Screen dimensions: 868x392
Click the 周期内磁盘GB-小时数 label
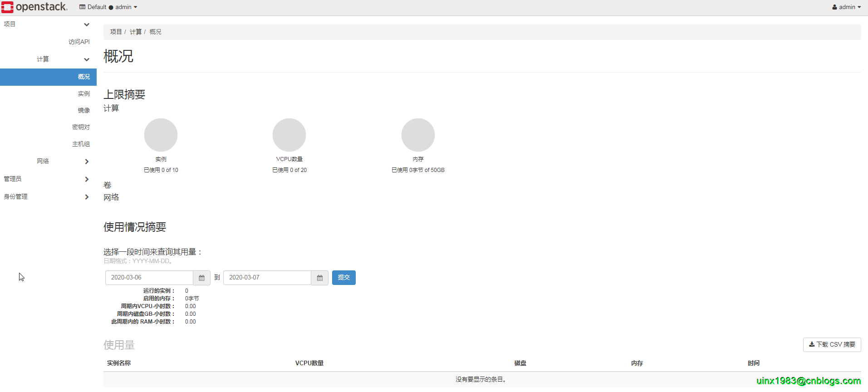[146, 314]
